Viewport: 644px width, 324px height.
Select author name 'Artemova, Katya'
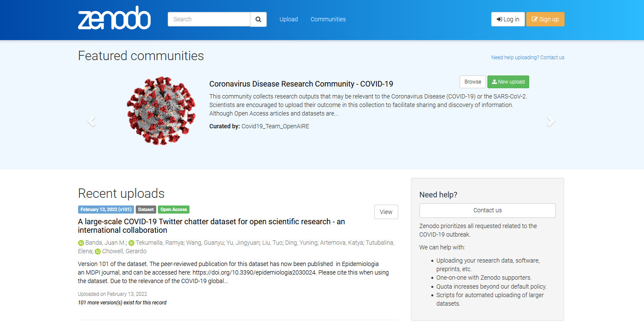(x=341, y=243)
